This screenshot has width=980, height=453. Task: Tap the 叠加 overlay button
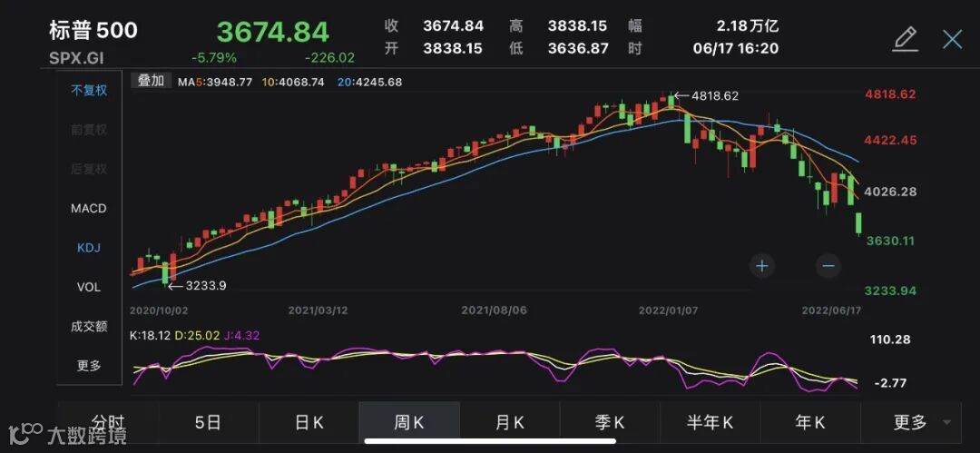(151, 81)
